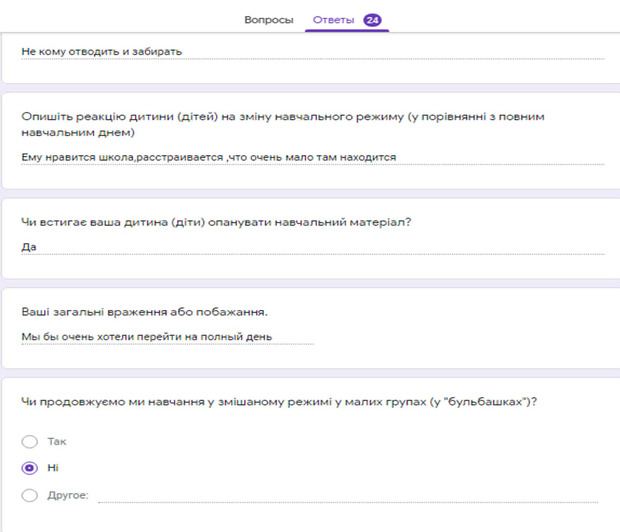The image size is (620, 532).
Task: Click the answer starting 'Ему нравится школа'
Action: tap(209, 157)
